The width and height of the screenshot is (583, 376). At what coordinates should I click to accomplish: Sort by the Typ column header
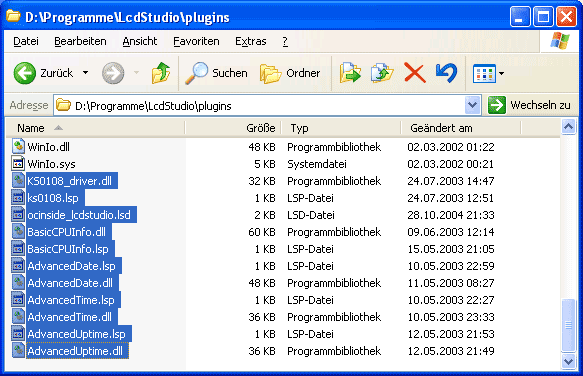point(341,128)
